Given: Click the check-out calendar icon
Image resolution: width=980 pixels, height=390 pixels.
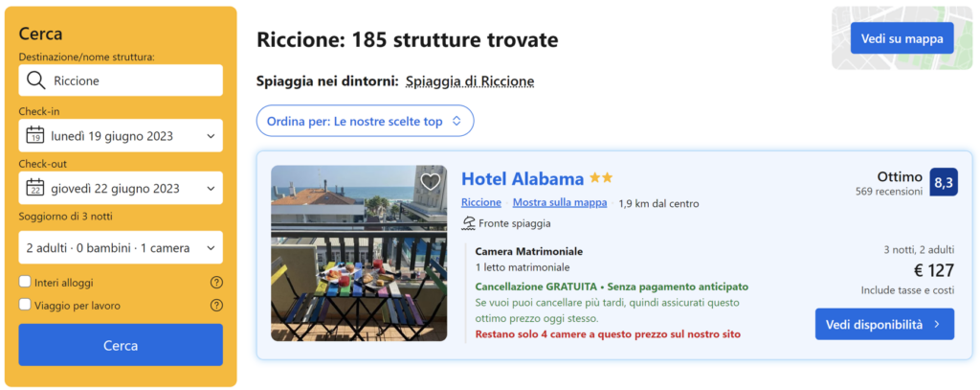Looking at the screenshot, I should click(35, 188).
